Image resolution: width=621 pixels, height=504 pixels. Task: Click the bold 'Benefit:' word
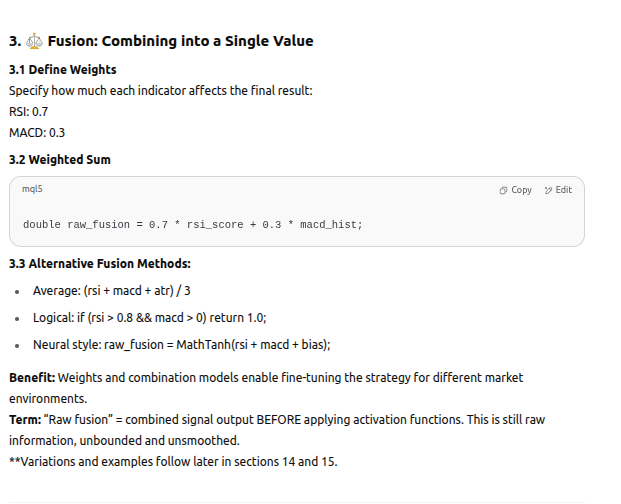[x=32, y=378]
